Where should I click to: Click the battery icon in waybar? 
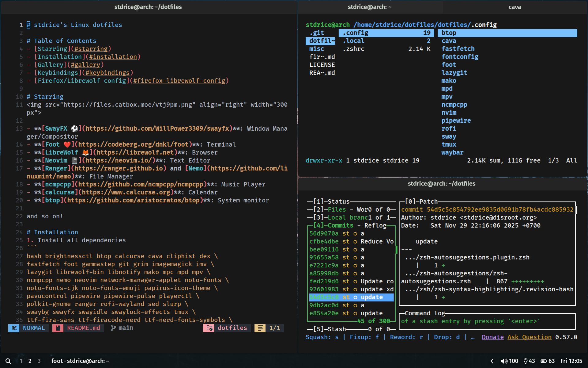pyautogui.click(x=544, y=361)
